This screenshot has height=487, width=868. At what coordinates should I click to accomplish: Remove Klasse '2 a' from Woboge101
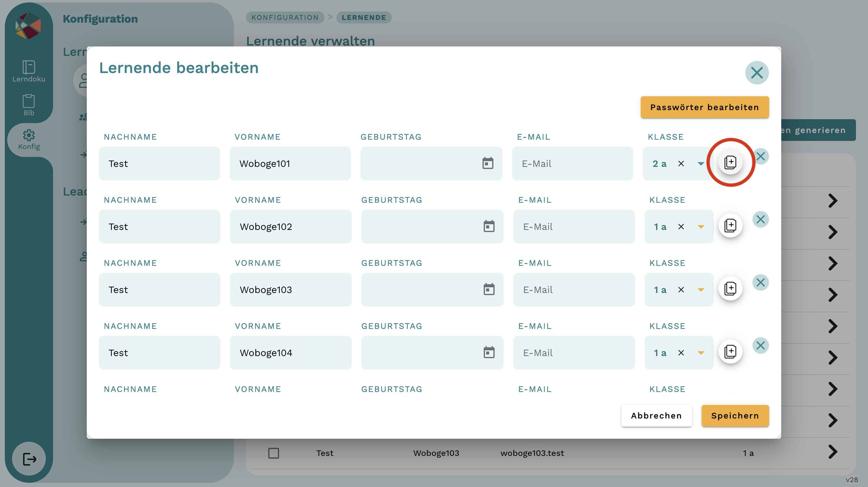[x=681, y=164]
